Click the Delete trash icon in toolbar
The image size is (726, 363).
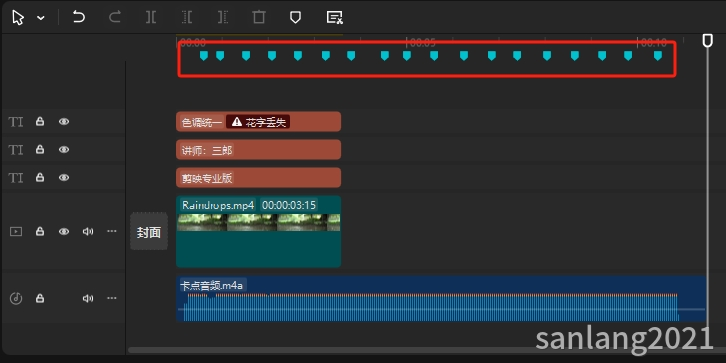(259, 18)
